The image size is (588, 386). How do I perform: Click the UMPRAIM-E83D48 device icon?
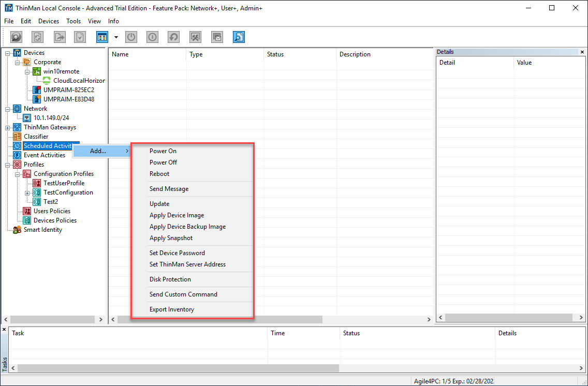[37, 99]
